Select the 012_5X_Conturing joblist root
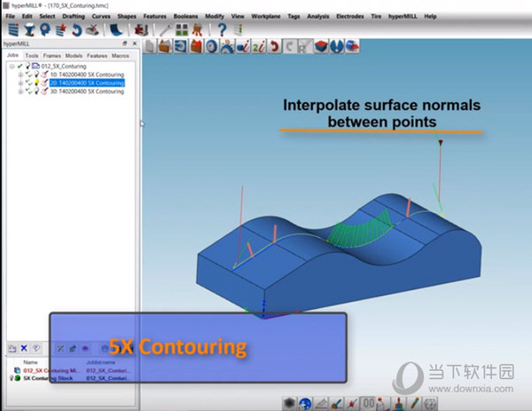This screenshot has height=411, width=532. click(64, 66)
